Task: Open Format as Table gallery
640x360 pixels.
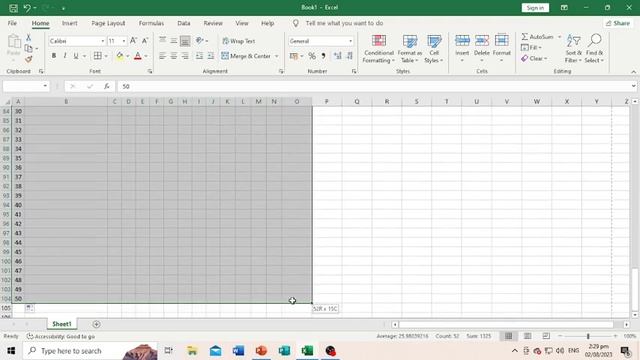Action: [x=410, y=49]
